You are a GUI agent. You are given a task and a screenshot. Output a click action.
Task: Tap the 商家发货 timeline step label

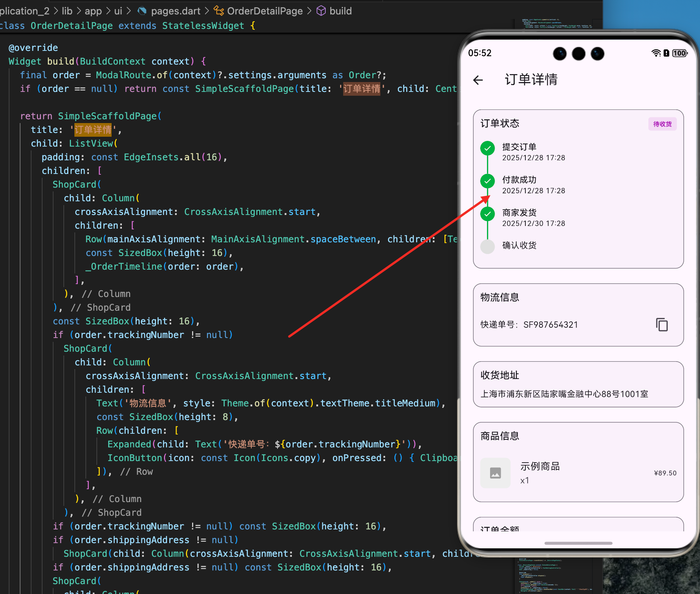pyautogui.click(x=519, y=213)
